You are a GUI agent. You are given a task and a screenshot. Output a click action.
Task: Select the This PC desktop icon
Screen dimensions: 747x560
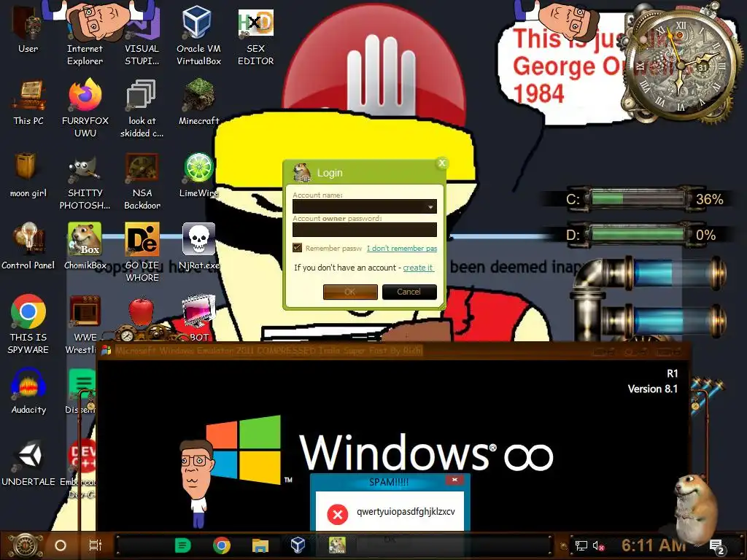click(x=28, y=102)
